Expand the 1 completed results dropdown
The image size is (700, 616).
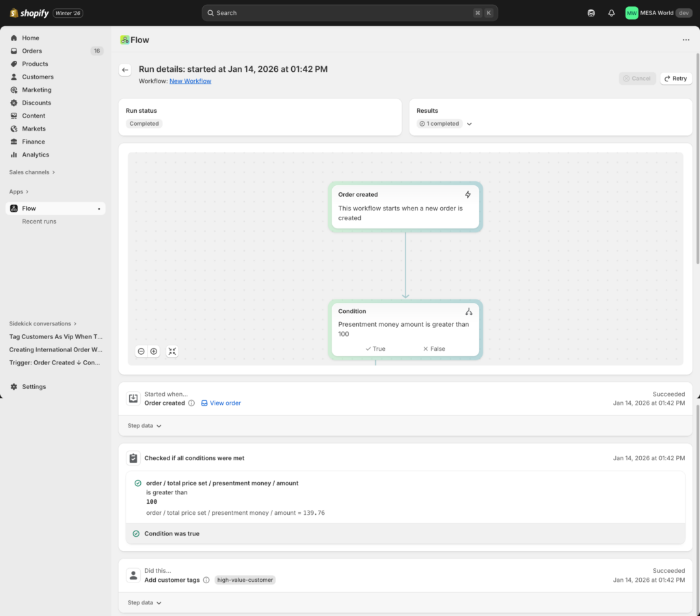[469, 124]
